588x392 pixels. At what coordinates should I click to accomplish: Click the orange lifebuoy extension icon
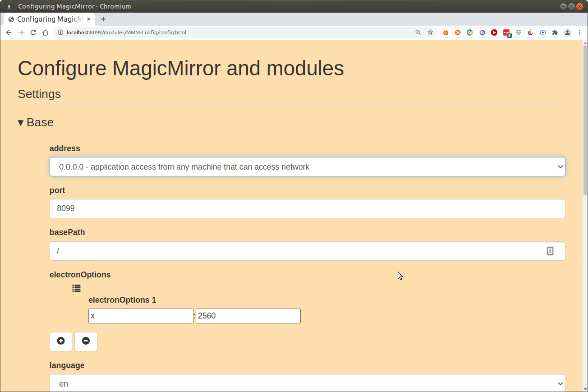[458, 32]
